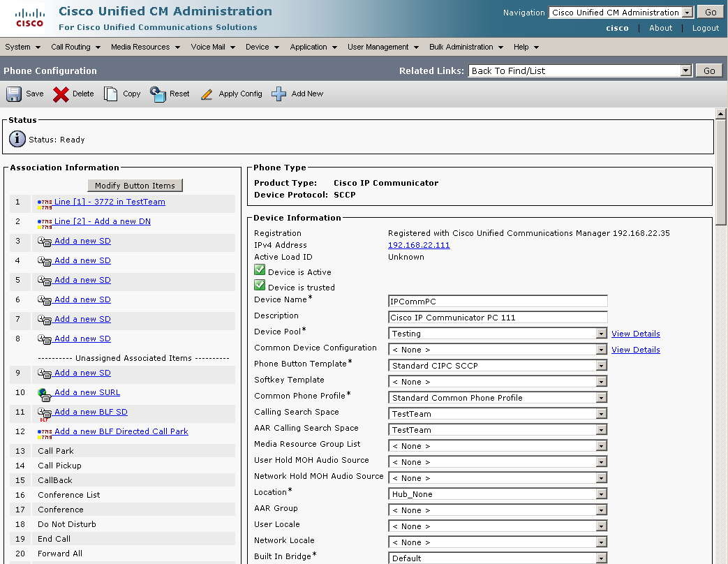Toggle the Device is trusted checkbox
The width and height of the screenshot is (728, 564).
click(260, 286)
